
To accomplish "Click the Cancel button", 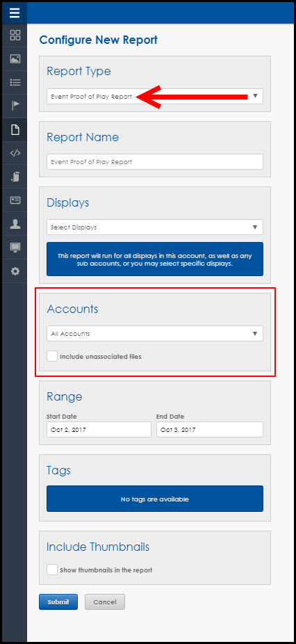I will (x=105, y=602).
